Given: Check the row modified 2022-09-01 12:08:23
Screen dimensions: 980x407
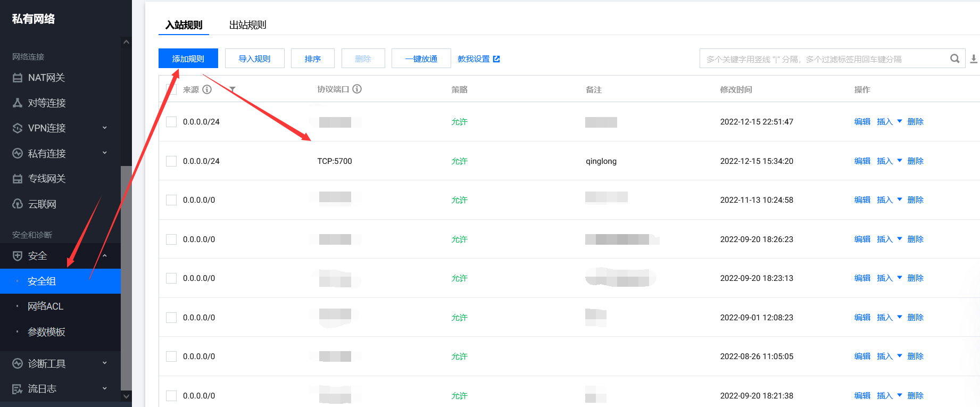Looking at the screenshot, I should (x=171, y=318).
